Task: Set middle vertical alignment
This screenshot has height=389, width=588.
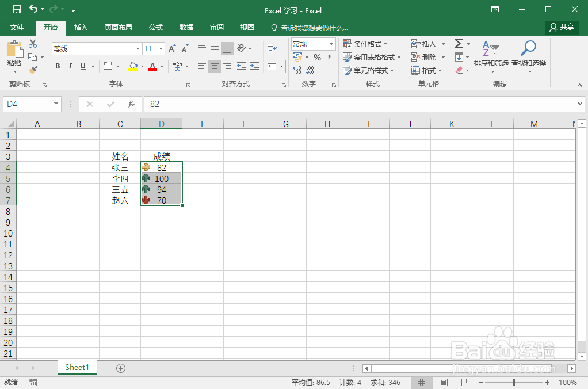Action: (x=215, y=48)
